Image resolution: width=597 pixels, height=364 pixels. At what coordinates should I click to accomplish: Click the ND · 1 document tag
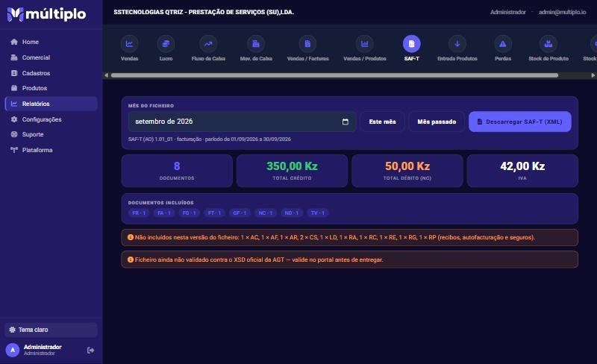[292, 213]
